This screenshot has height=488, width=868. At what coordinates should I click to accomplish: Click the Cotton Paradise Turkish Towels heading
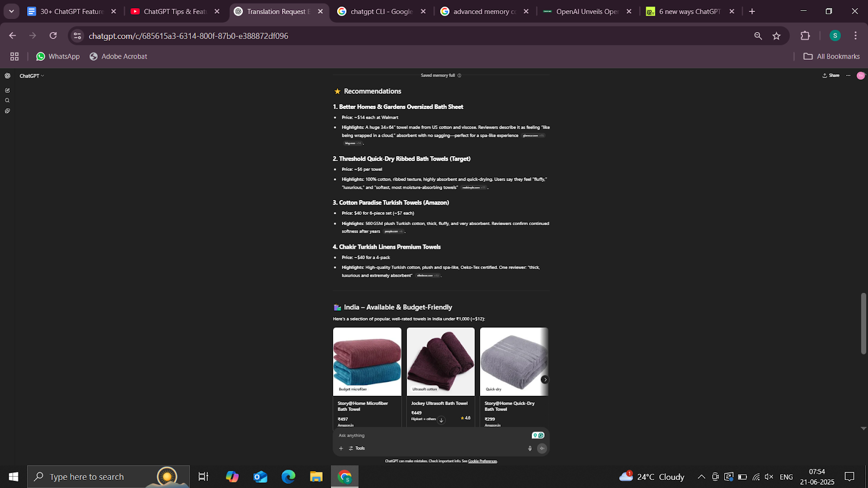click(391, 203)
